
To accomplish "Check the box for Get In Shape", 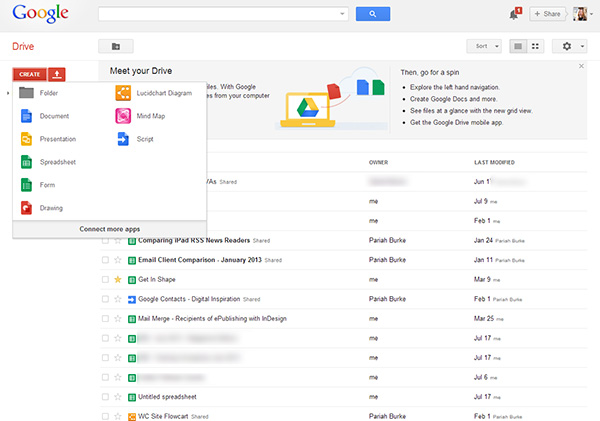I will click(x=105, y=279).
